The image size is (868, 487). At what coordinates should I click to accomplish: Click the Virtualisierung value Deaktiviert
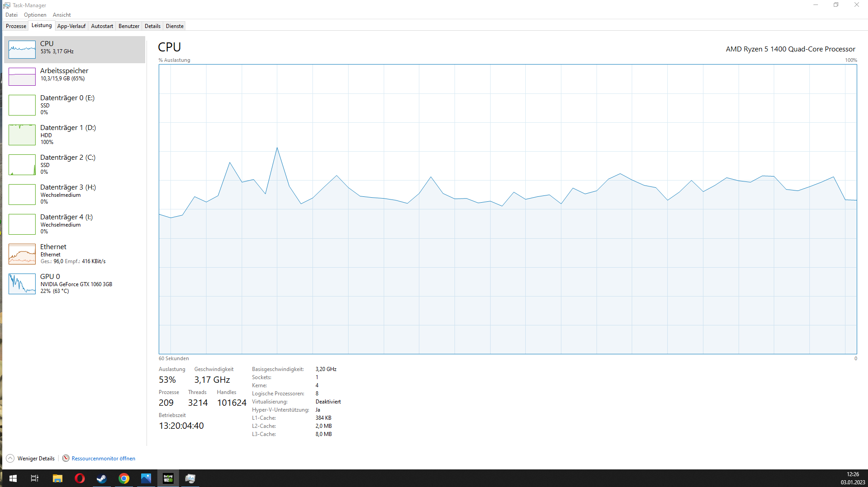click(x=328, y=402)
